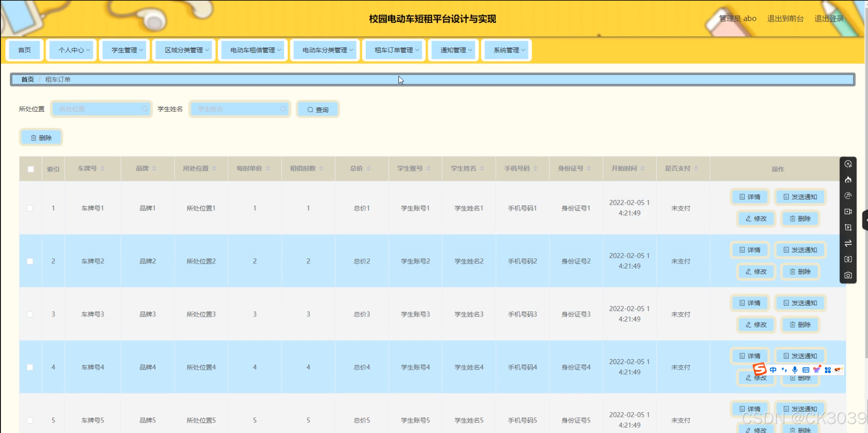Go to the 首页 navigation tab
This screenshot has width=868, height=433.
pyautogui.click(x=24, y=50)
